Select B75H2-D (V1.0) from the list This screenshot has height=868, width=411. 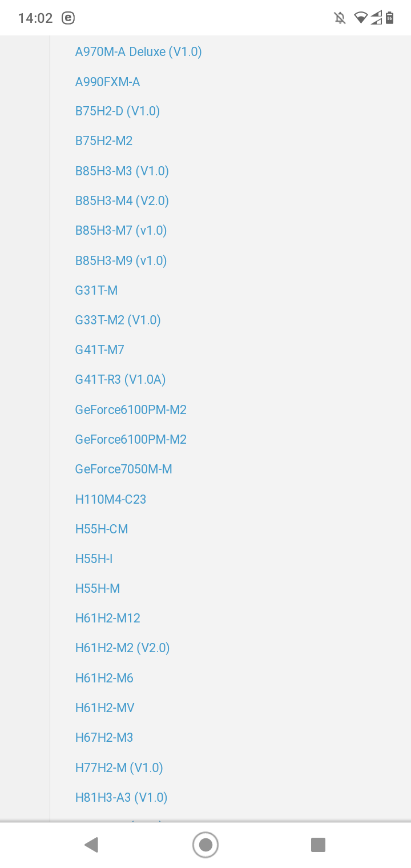[118, 111]
